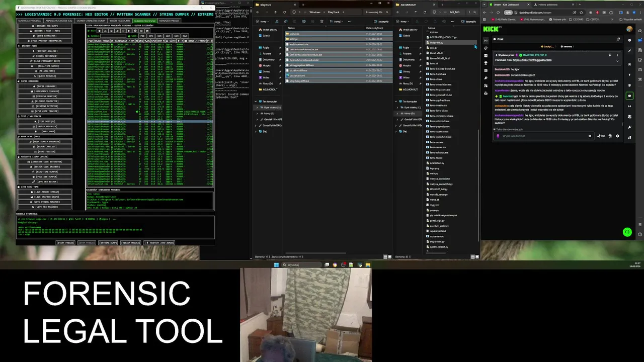Viewport: 644px width, 362px height.
Task: Click the Wyszukaj taskbar search box
Action: click(302, 264)
